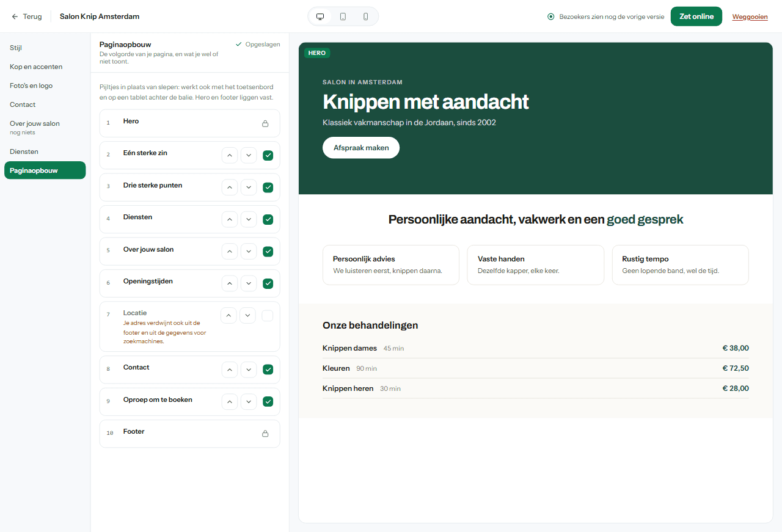Image resolution: width=782 pixels, height=532 pixels.
Task: Click 'Afspraak maken' button in preview
Action: click(361, 148)
